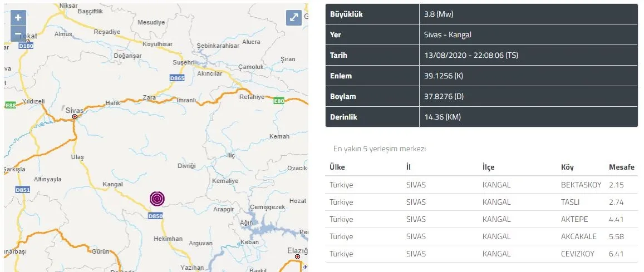Click the Köy column header
Viewport: 644px width, 272px height.
coord(567,167)
